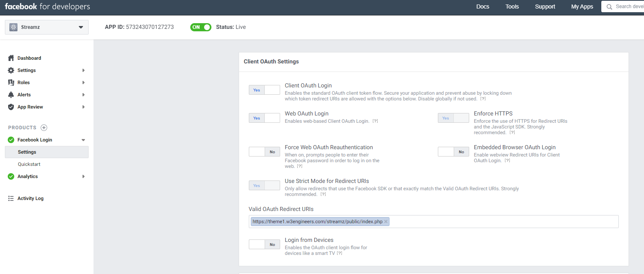This screenshot has height=274, width=644.
Task: Expand the Roles submenu arrow
Action: pyautogui.click(x=83, y=83)
